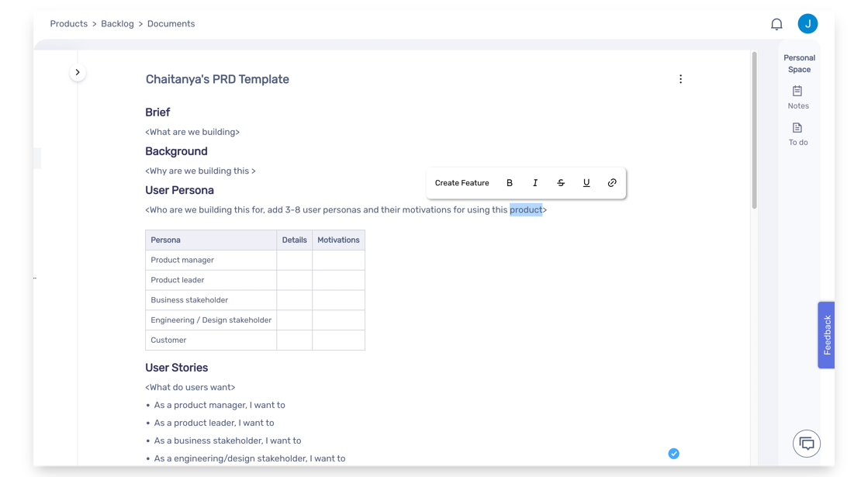
Task: Click the Persona column header
Action: point(211,240)
